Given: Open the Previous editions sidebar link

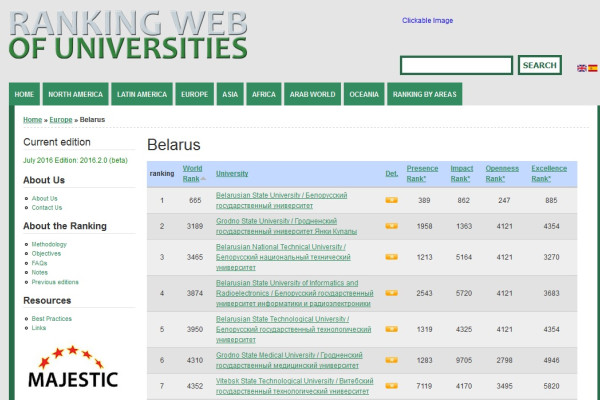Looking at the screenshot, I should (x=55, y=282).
